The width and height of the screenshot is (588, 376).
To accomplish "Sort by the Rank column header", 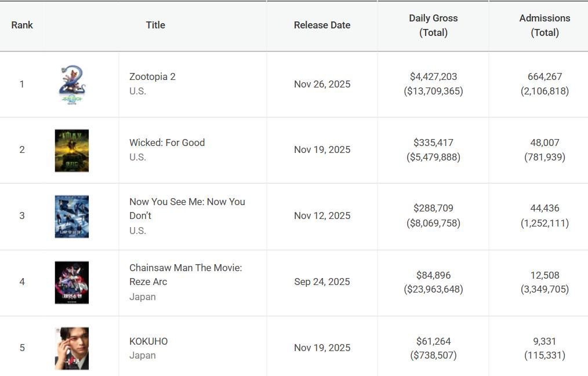I will [x=22, y=25].
